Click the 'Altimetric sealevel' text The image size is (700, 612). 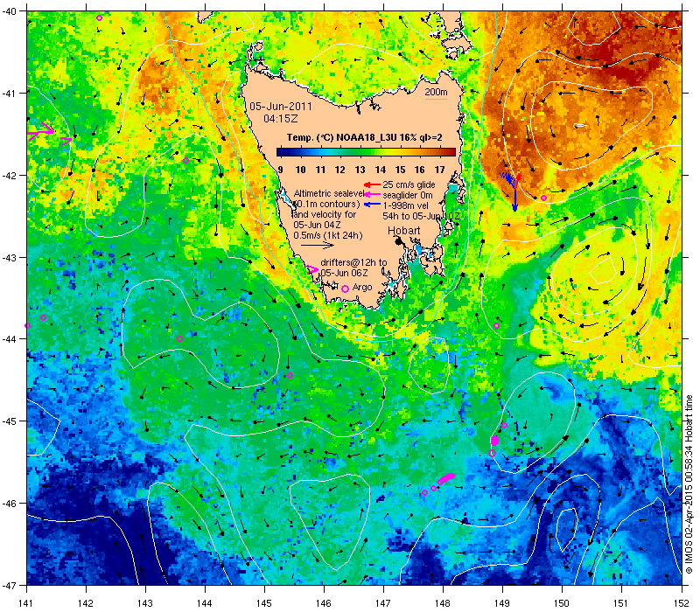click(x=329, y=193)
